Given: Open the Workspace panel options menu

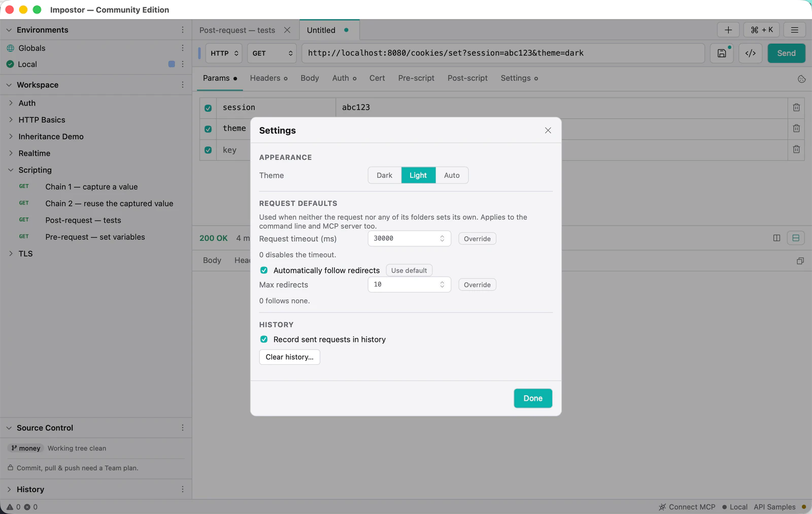Looking at the screenshot, I should (183, 85).
